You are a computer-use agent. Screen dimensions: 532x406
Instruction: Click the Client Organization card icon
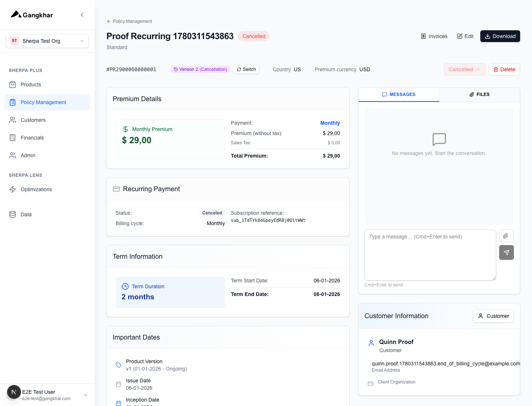[371, 383]
